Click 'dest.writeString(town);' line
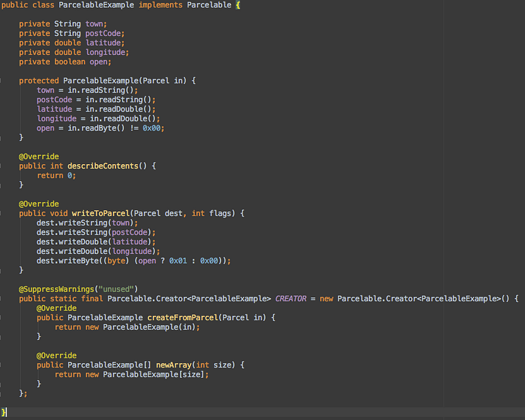Viewport: 525px width, 420px height. point(87,223)
